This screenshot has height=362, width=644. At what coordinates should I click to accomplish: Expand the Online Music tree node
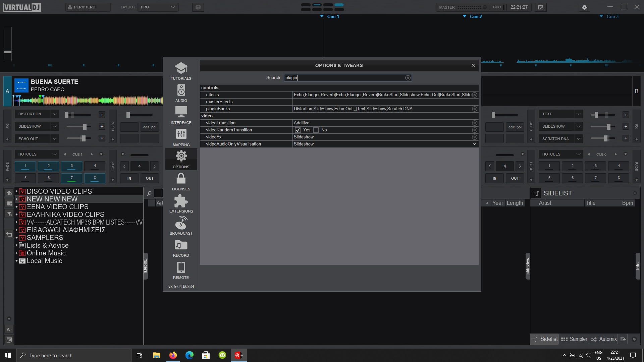pyautogui.click(x=16, y=253)
